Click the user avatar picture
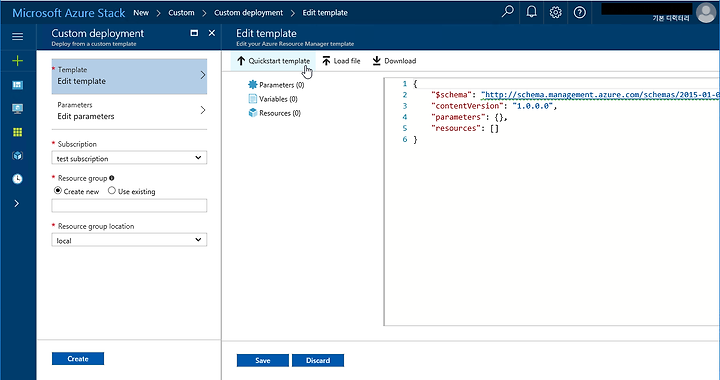The width and height of the screenshot is (720, 380). 706,12
